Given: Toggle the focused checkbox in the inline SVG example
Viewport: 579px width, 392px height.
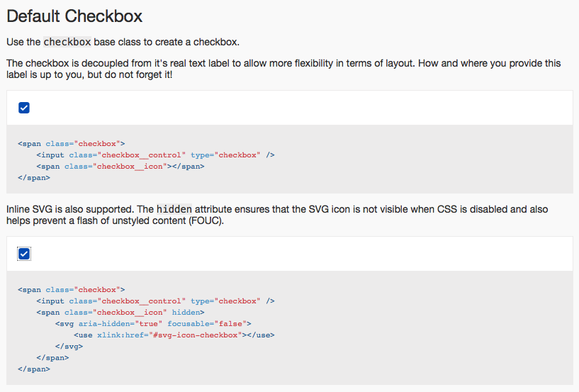Looking at the screenshot, I should tap(24, 254).
